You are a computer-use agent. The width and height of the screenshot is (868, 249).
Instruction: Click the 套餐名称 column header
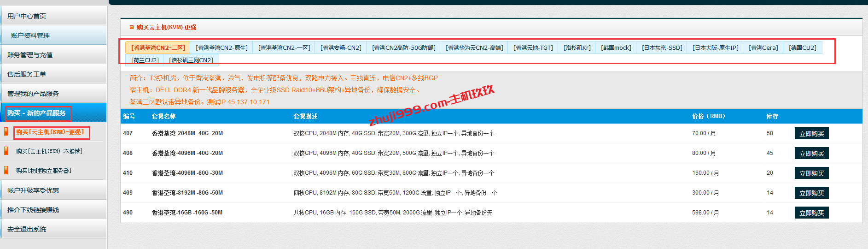tap(163, 116)
